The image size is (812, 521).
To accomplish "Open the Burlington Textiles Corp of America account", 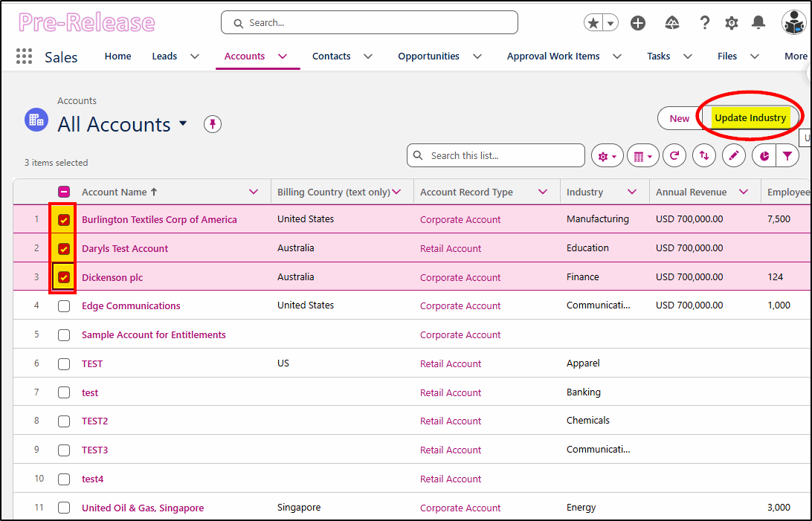I will coord(159,219).
